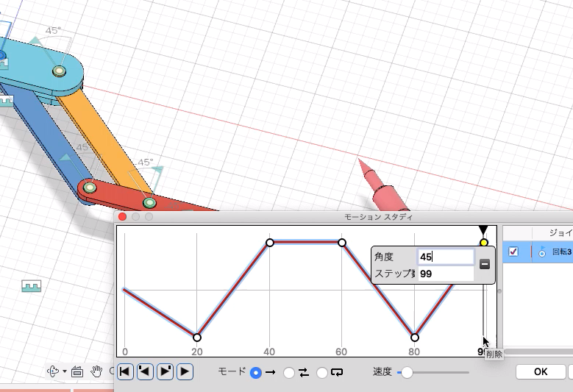Viewport: 573px width, 392px height.
Task: Click joint list horizontal scrollbar
Action: 538,352
